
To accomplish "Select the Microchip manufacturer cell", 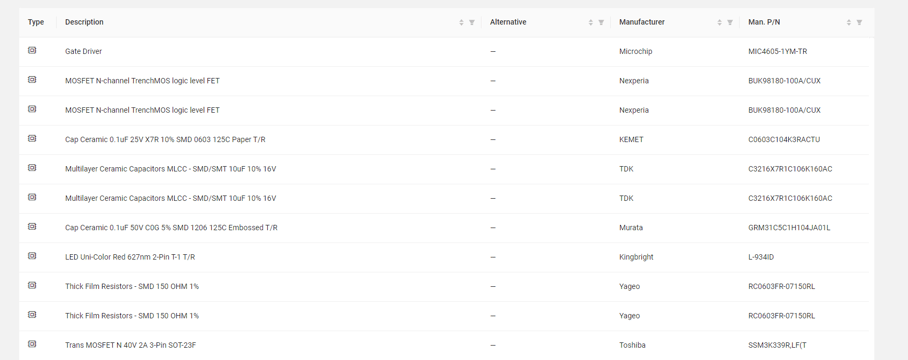I will [x=635, y=52].
